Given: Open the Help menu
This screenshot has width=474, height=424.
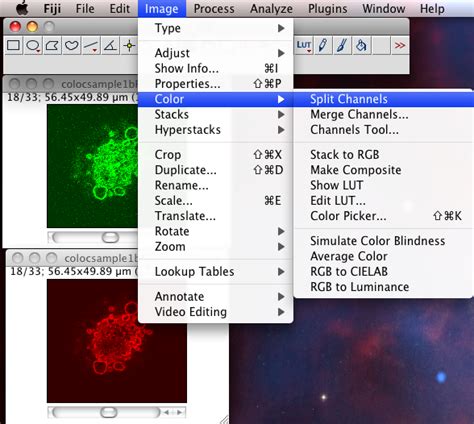Looking at the screenshot, I should [x=432, y=9].
